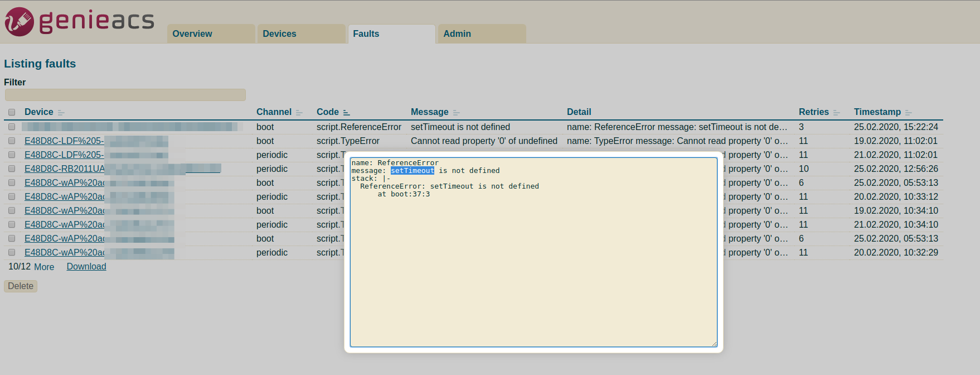Switch to the Devices tab
The height and width of the screenshot is (375, 980).
[279, 34]
